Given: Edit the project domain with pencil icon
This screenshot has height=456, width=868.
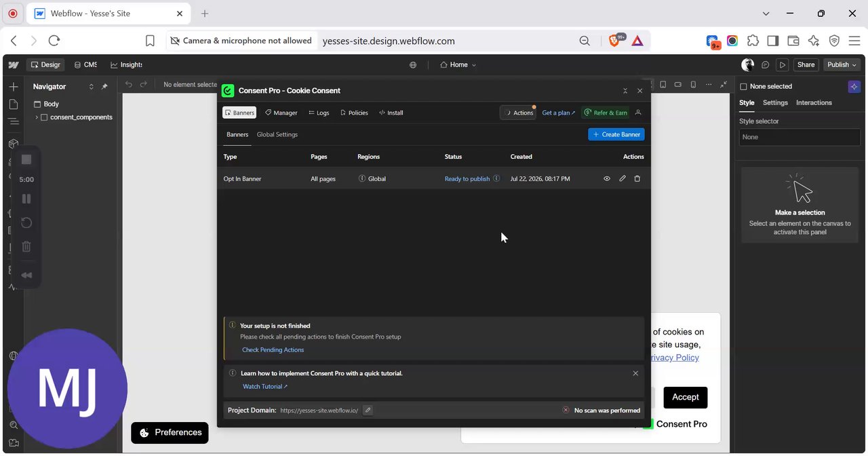Looking at the screenshot, I should [368, 410].
